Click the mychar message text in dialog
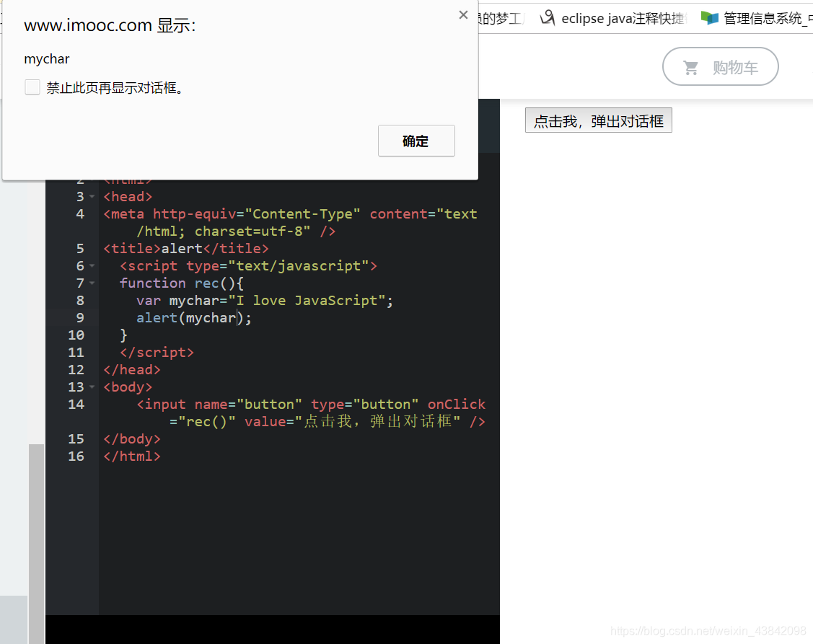 (47, 59)
